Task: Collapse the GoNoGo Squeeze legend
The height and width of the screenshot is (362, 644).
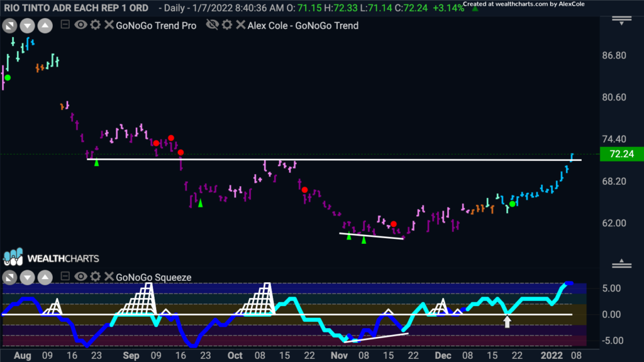Action: (x=65, y=277)
